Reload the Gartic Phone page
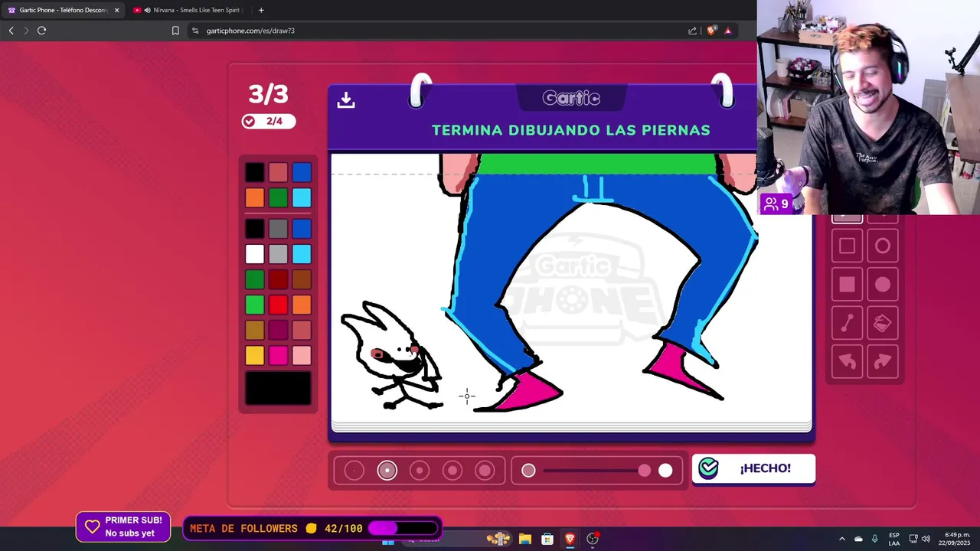 (x=41, y=31)
